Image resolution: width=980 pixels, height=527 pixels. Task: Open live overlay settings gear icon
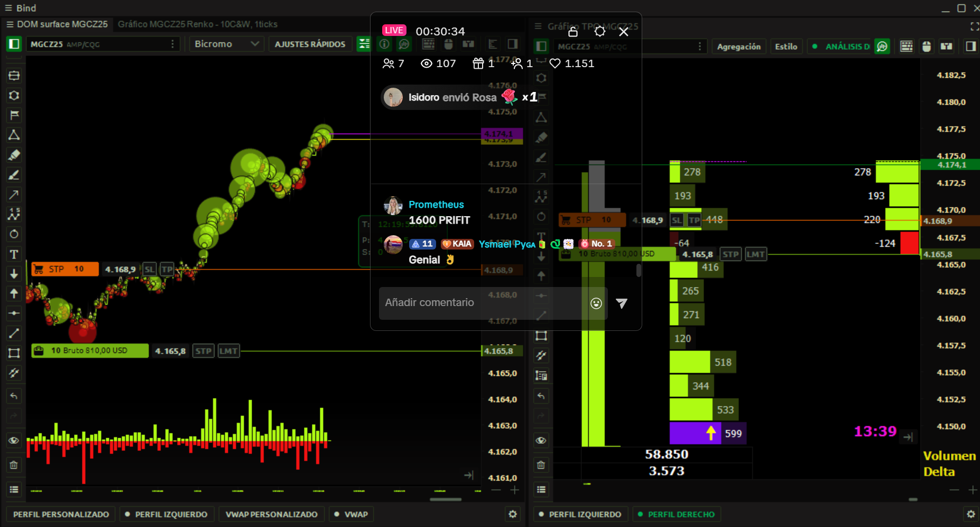(x=599, y=32)
